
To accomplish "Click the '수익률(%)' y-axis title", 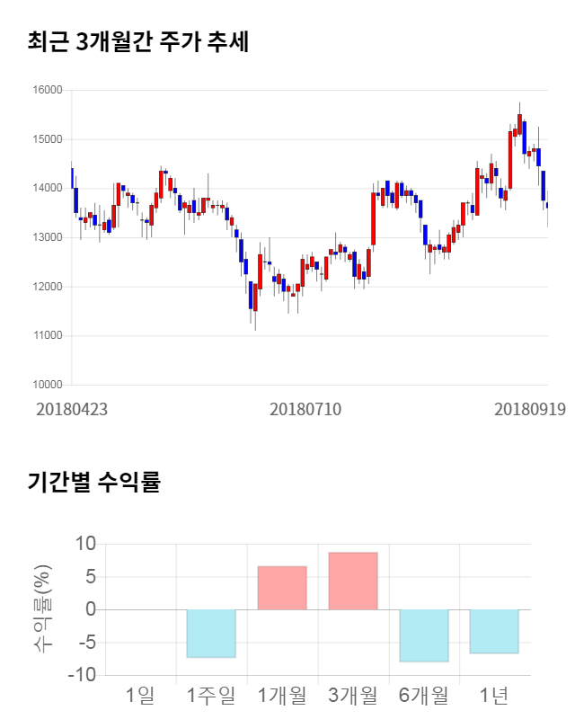I will (43, 608).
